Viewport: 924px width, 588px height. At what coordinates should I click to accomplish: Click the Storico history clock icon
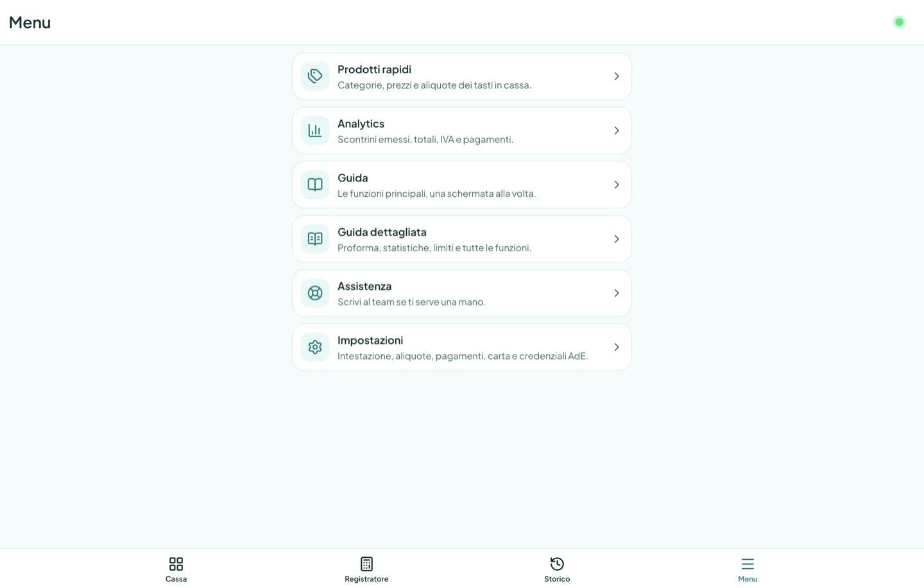point(557,564)
